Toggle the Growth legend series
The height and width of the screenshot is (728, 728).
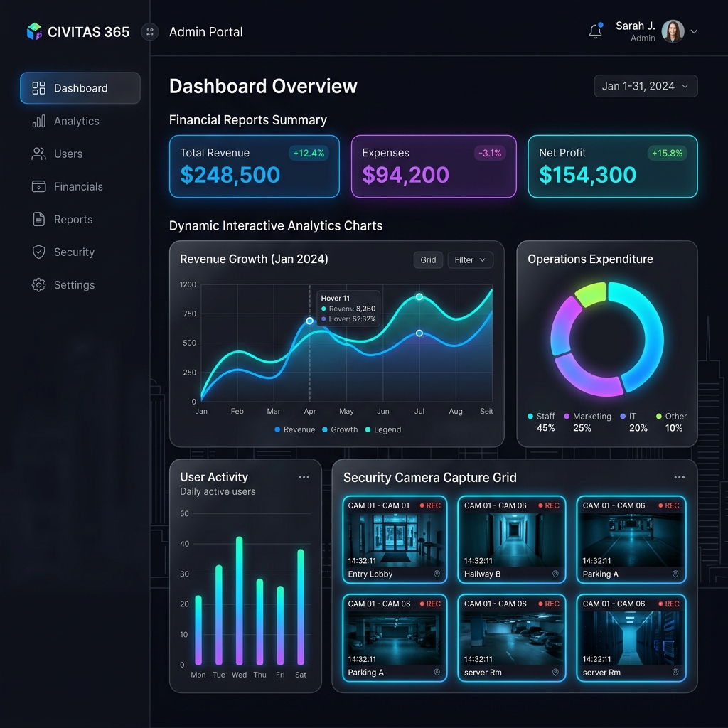(340, 430)
